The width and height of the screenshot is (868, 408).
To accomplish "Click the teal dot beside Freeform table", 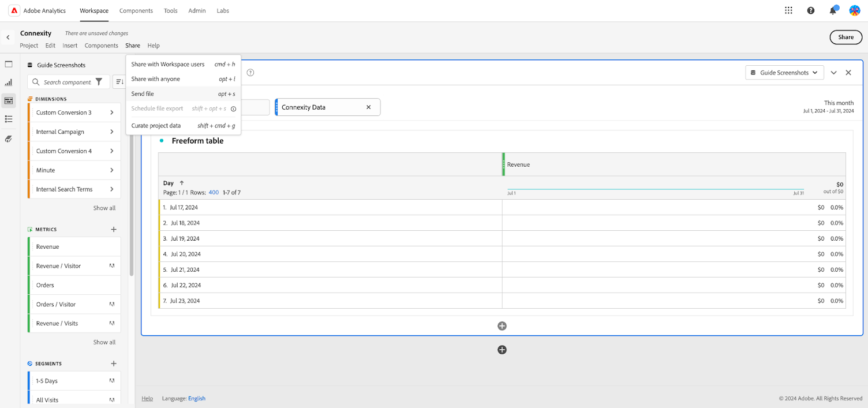I will tap(162, 141).
